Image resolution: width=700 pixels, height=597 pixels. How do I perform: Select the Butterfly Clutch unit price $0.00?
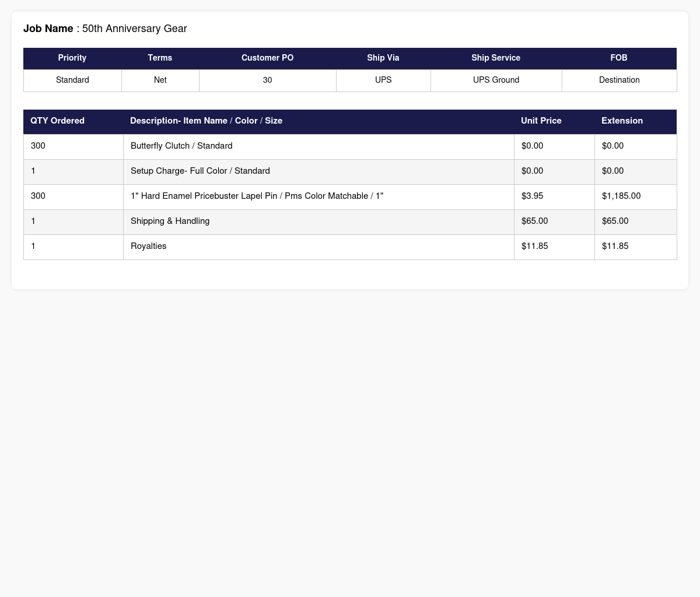[x=554, y=146]
